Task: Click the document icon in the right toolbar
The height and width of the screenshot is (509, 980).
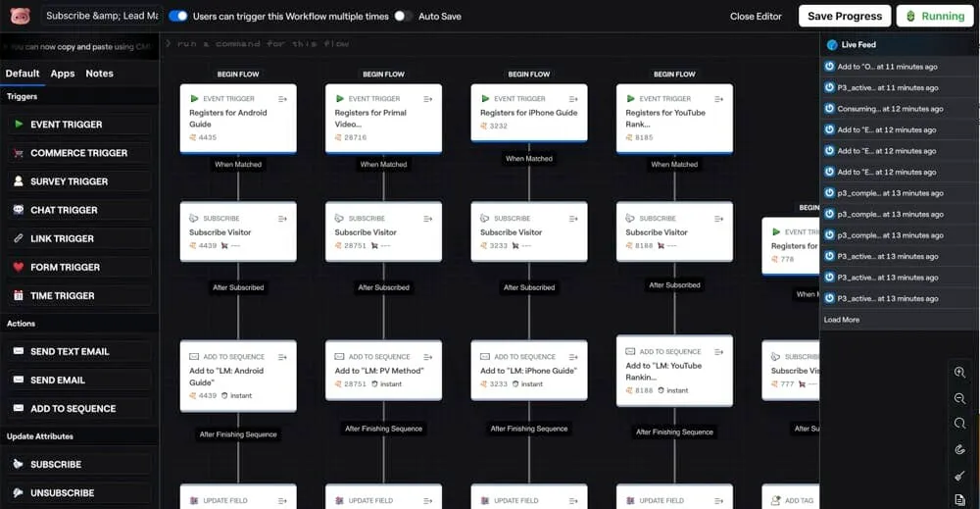Action: pos(959,500)
